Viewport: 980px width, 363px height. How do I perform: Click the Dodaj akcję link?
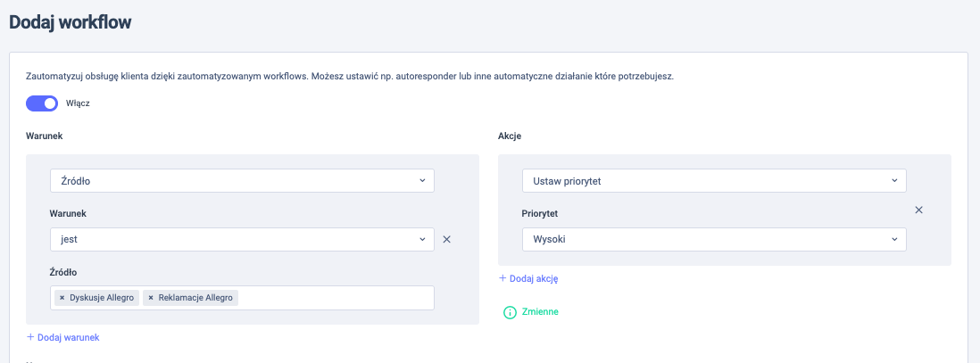(534, 278)
